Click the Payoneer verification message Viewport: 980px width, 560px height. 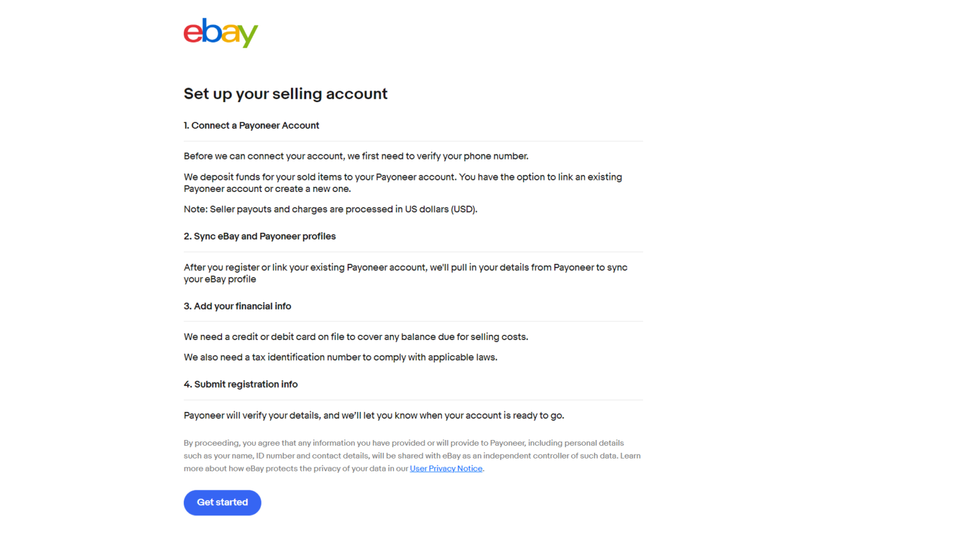pyautogui.click(x=374, y=415)
